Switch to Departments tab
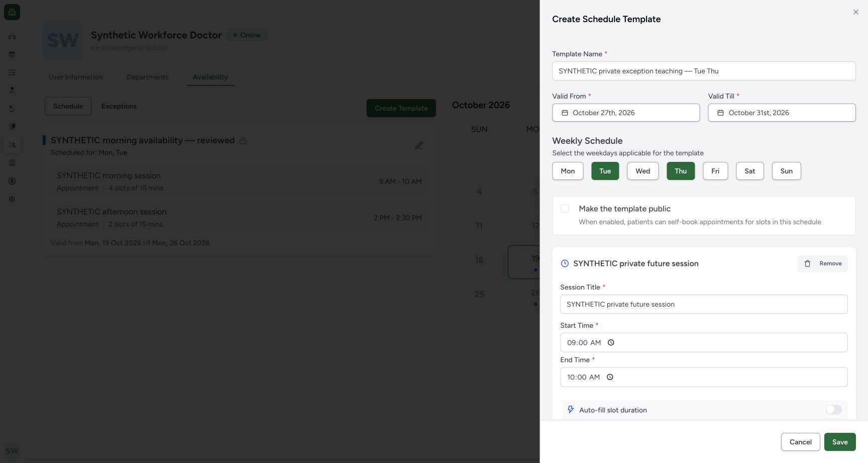 click(x=148, y=77)
